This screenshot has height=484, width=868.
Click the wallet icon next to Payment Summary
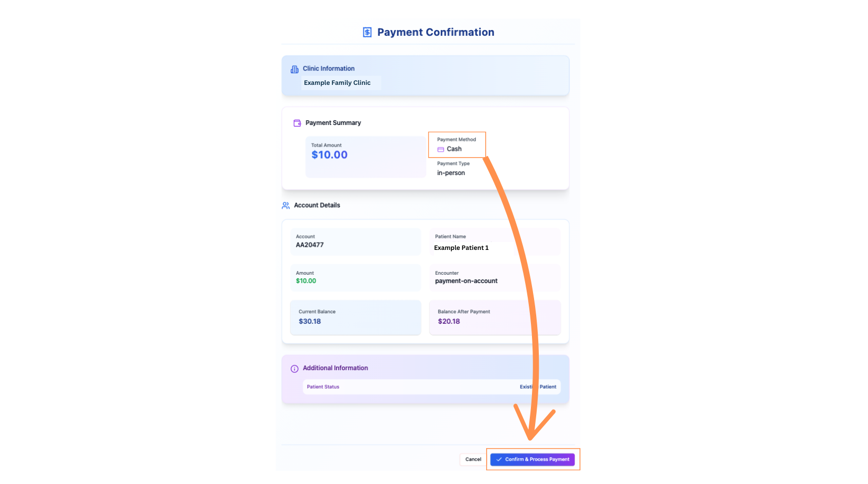[x=297, y=122]
